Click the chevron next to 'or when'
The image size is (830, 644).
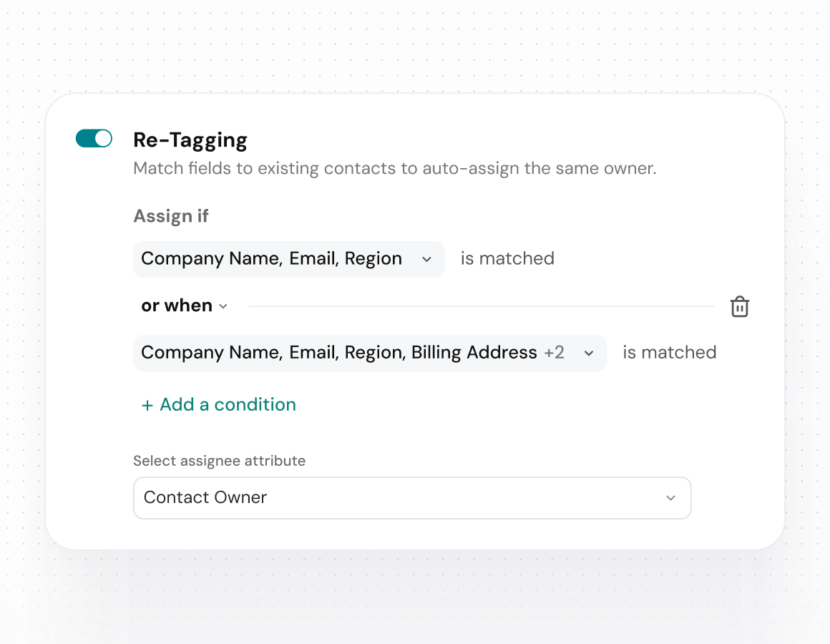(x=223, y=306)
